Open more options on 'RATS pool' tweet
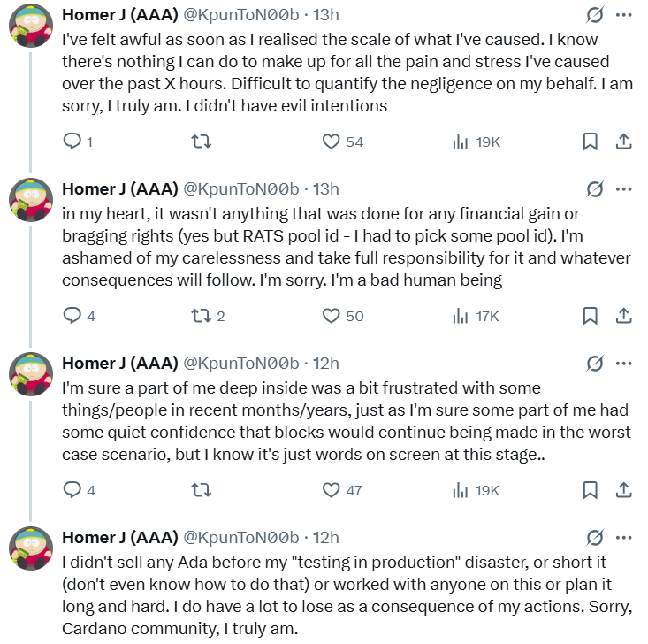The width and height of the screenshot is (648, 644). click(x=623, y=189)
